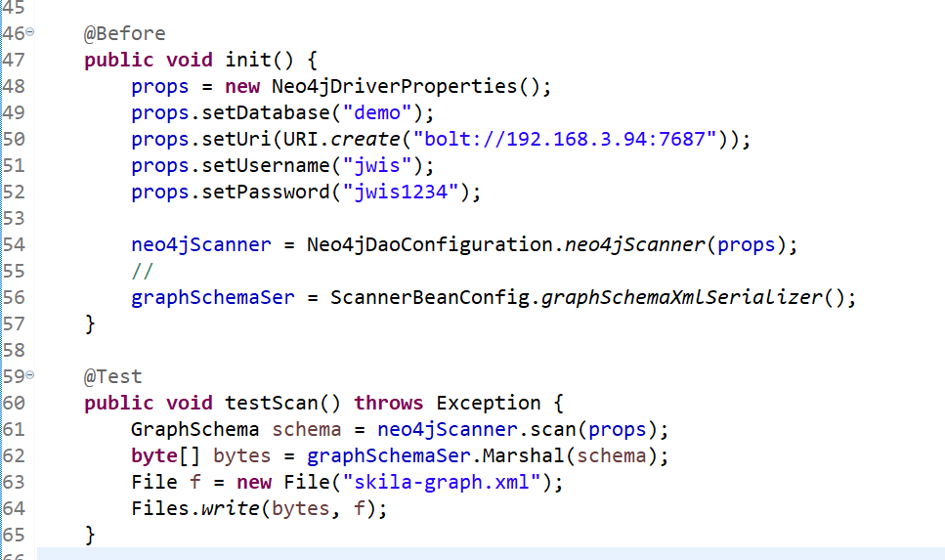Click the empty line 58
945x560 pixels.
pyautogui.click(x=490, y=350)
